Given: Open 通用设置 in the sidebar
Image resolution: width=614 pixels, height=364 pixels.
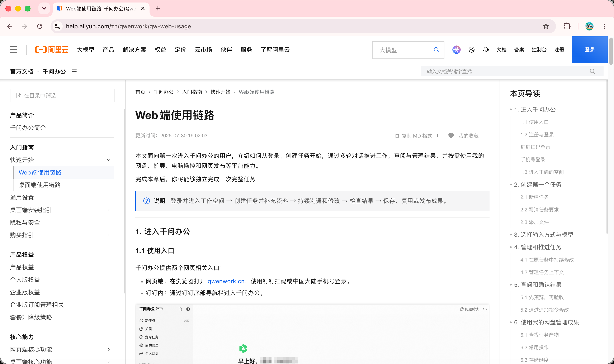Looking at the screenshot, I should pos(22,197).
